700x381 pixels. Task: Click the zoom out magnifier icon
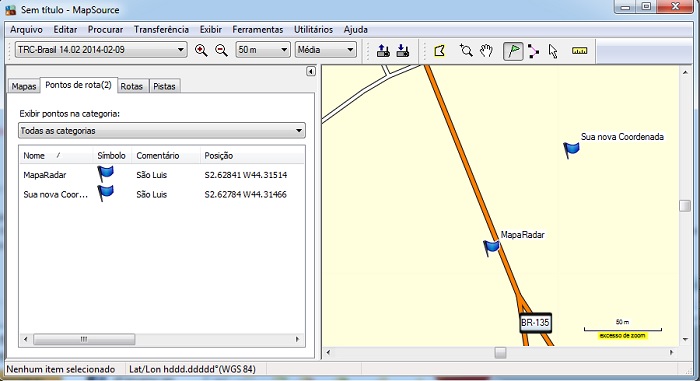click(221, 50)
